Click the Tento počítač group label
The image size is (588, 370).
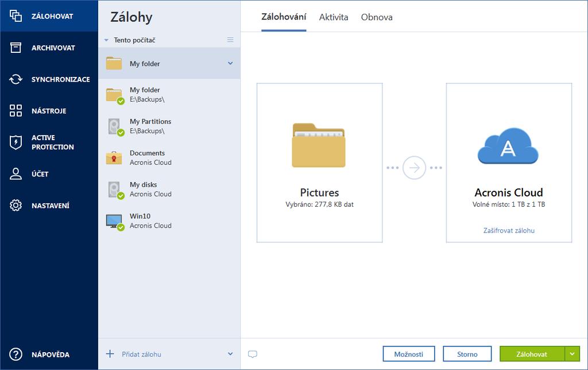coord(134,40)
